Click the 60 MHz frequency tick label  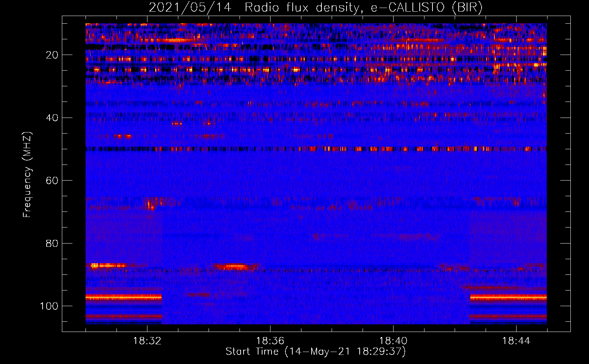pyautogui.click(x=52, y=181)
